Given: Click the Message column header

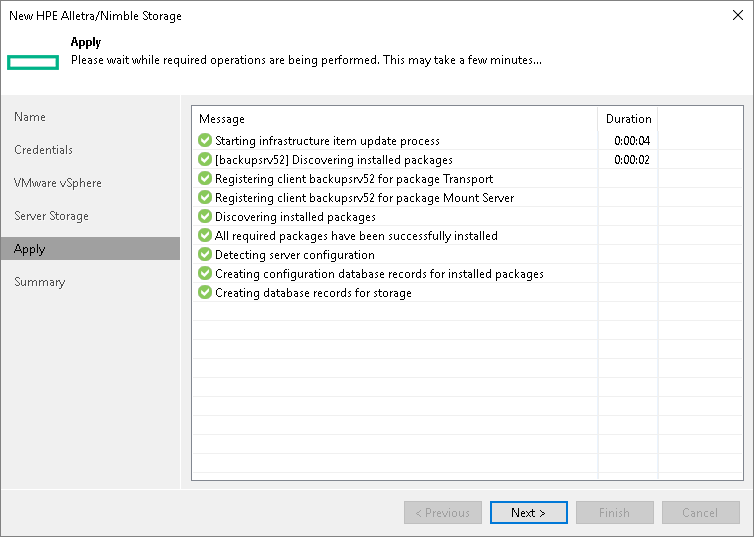Looking at the screenshot, I should [395, 119].
